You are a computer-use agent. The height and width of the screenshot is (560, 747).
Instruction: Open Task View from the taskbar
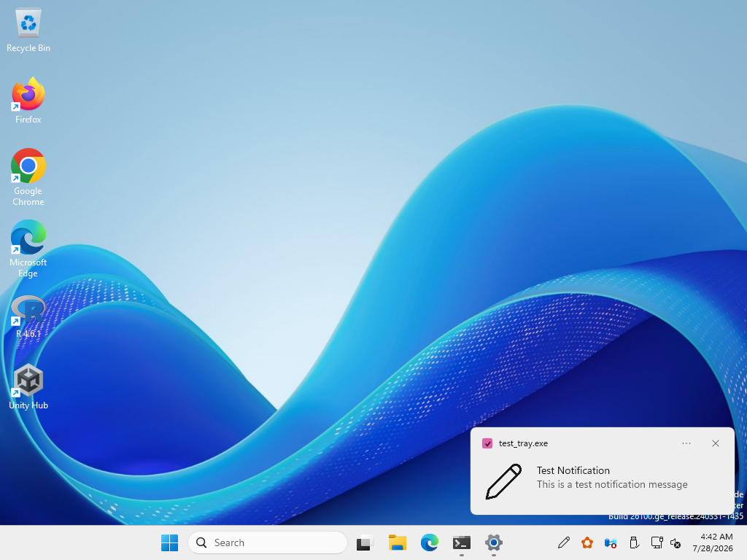pos(365,542)
